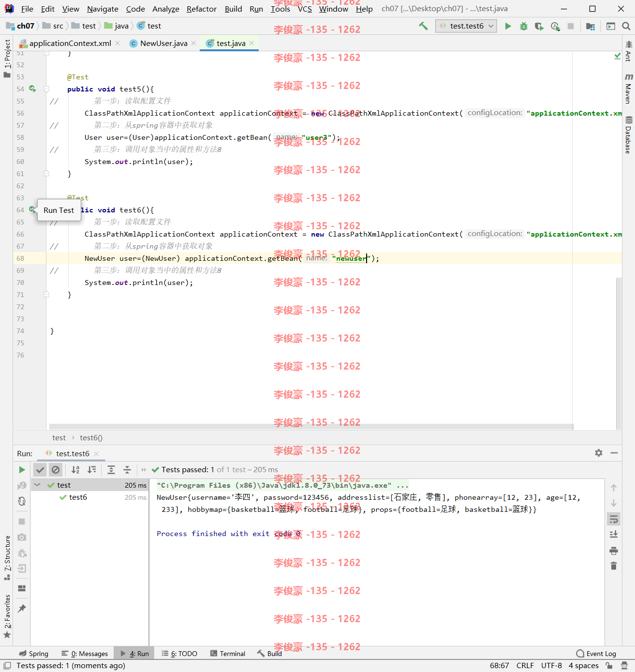
Task: Open the Build menu
Action: coord(233,9)
